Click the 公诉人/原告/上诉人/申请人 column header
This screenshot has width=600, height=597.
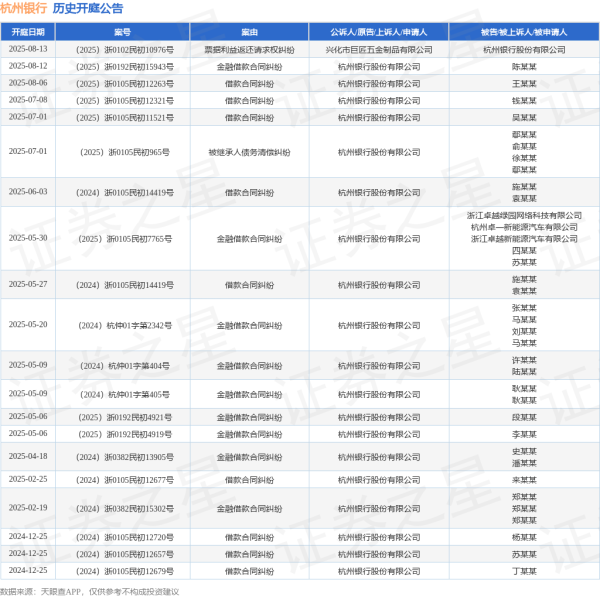pyautogui.click(x=385, y=32)
